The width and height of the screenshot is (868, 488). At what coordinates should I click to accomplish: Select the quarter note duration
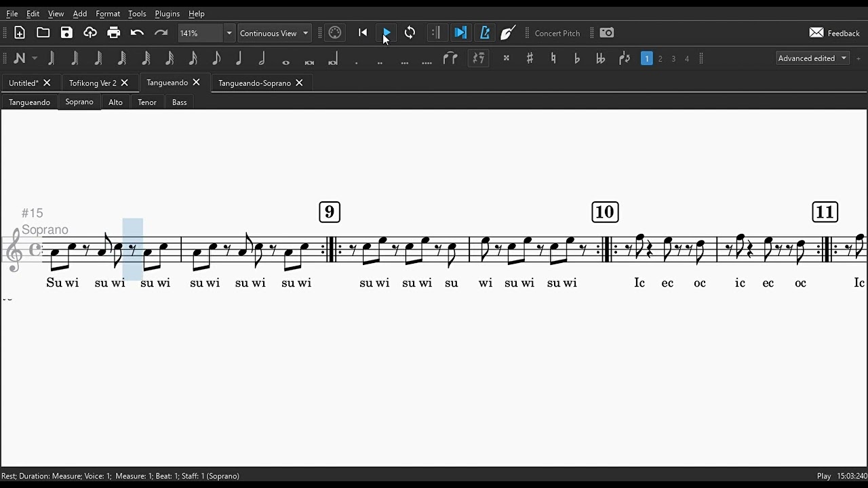(x=239, y=58)
